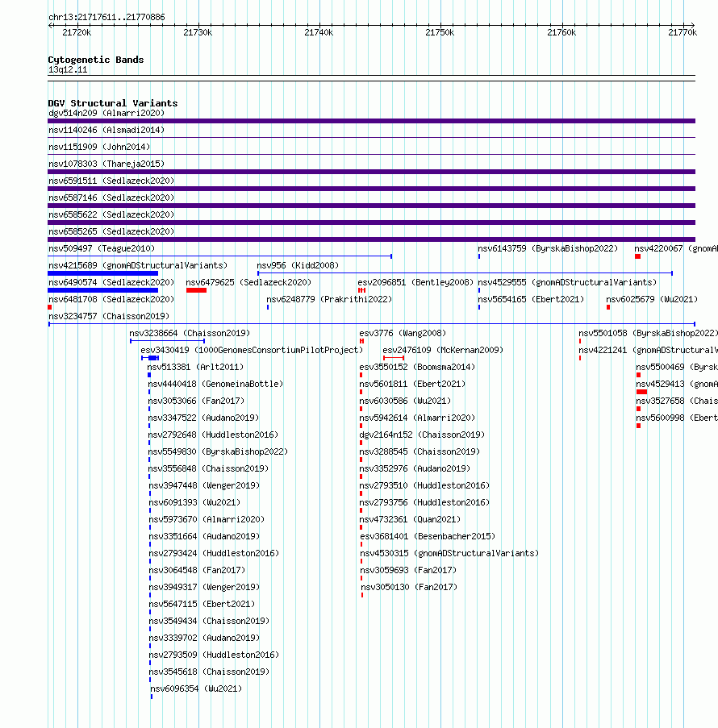Viewport: 718px width, 728px height.
Task: Click nsv5549830 (ByrskaBishop2022) label
Action: tap(218, 451)
